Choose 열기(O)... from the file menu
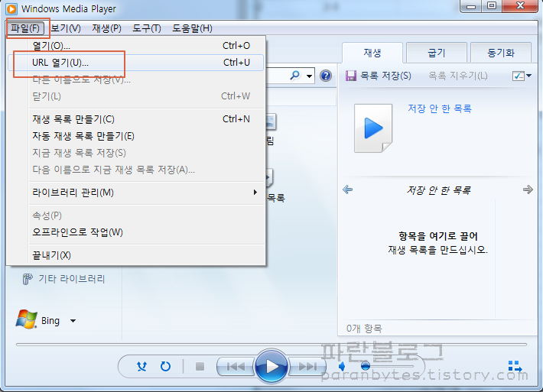Viewport: 543px width, 392px height. tap(136, 46)
